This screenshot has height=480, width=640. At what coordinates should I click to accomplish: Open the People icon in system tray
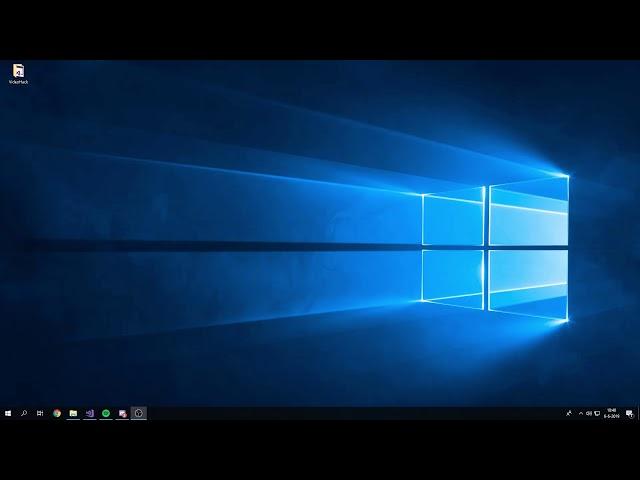coord(569,413)
